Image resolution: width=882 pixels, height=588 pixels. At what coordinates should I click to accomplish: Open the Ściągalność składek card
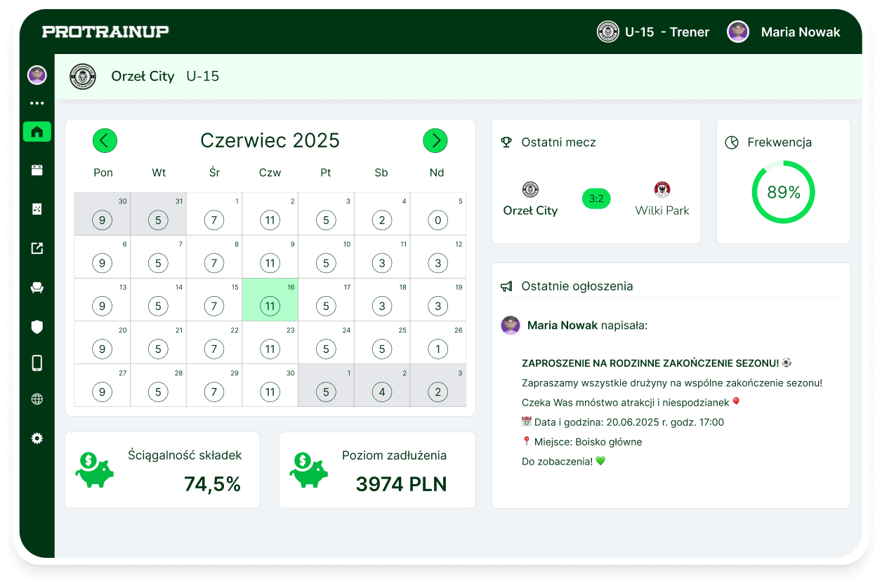[162, 470]
